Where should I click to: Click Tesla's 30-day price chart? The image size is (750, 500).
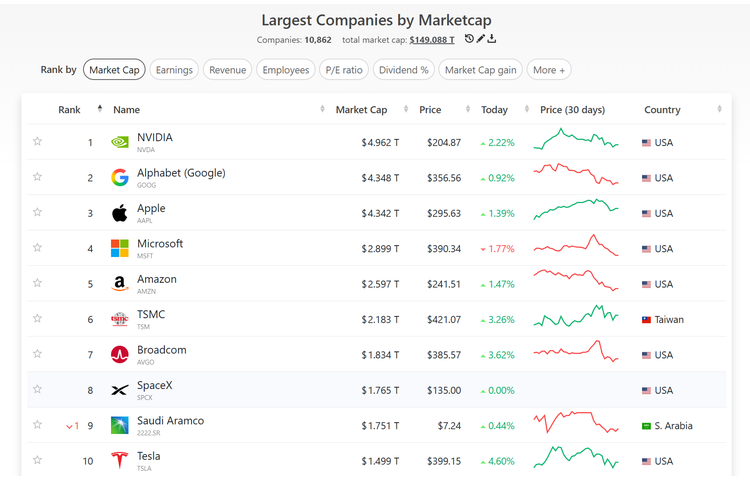pyautogui.click(x=576, y=457)
